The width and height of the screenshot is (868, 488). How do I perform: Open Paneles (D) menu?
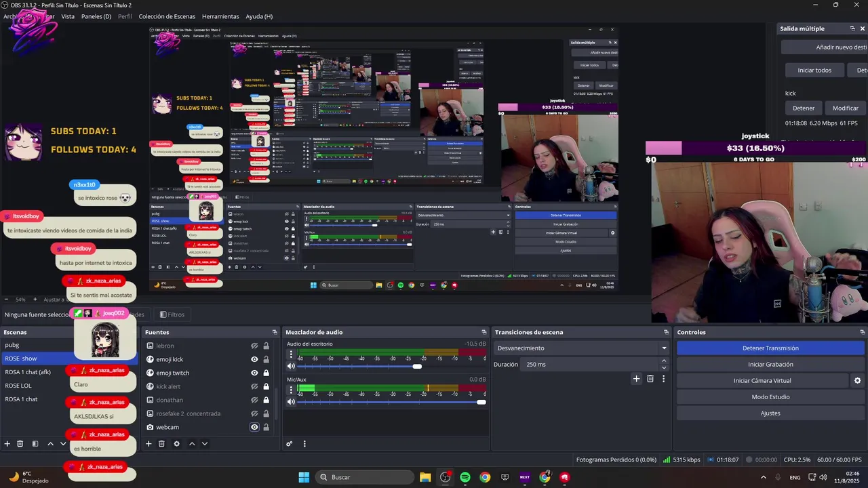point(96,16)
